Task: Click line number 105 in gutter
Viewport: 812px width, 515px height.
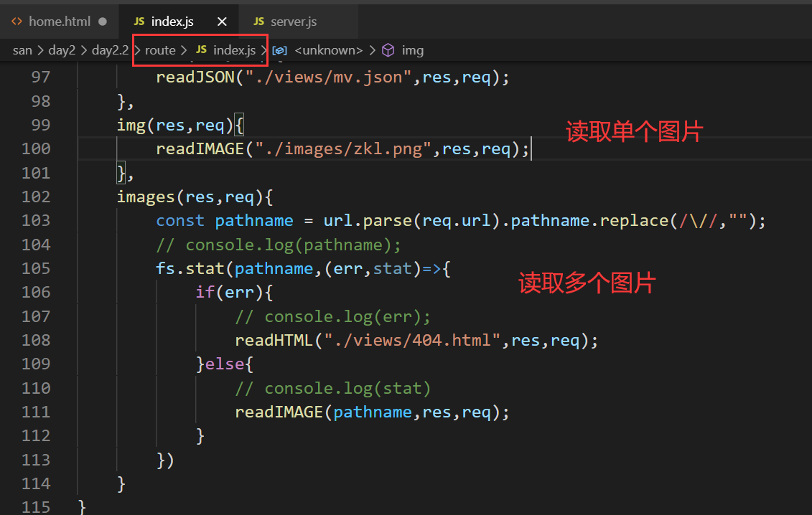Action: (x=36, y=268)
